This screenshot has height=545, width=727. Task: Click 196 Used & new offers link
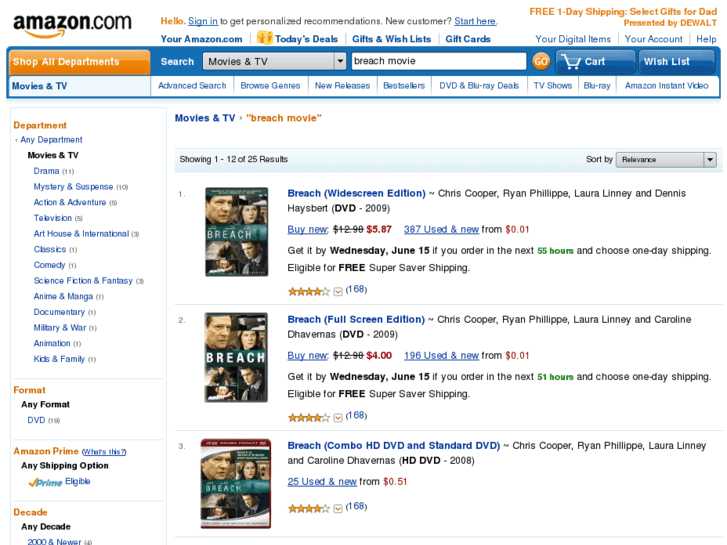441,355
